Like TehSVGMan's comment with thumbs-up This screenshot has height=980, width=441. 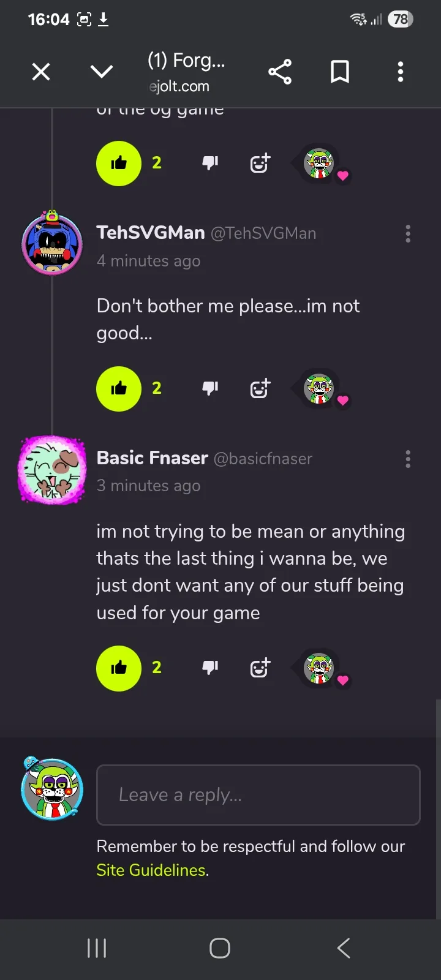click(119, 388)
